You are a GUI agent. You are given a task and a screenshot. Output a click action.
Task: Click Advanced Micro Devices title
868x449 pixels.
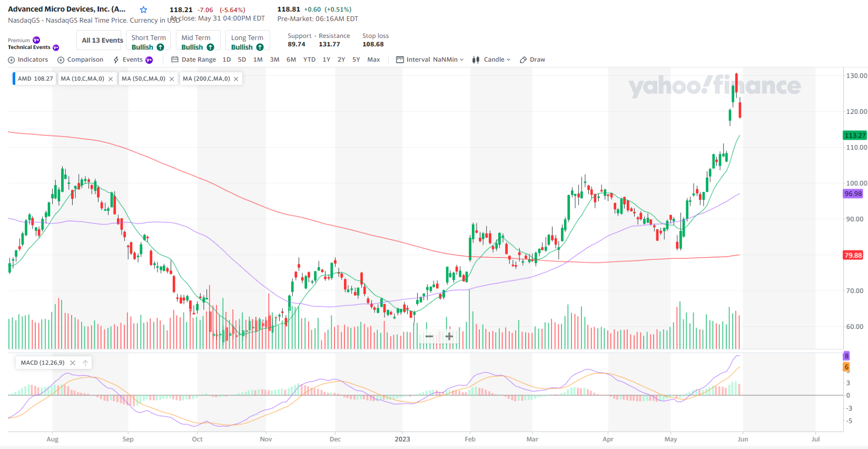click(x=67, y=9)
